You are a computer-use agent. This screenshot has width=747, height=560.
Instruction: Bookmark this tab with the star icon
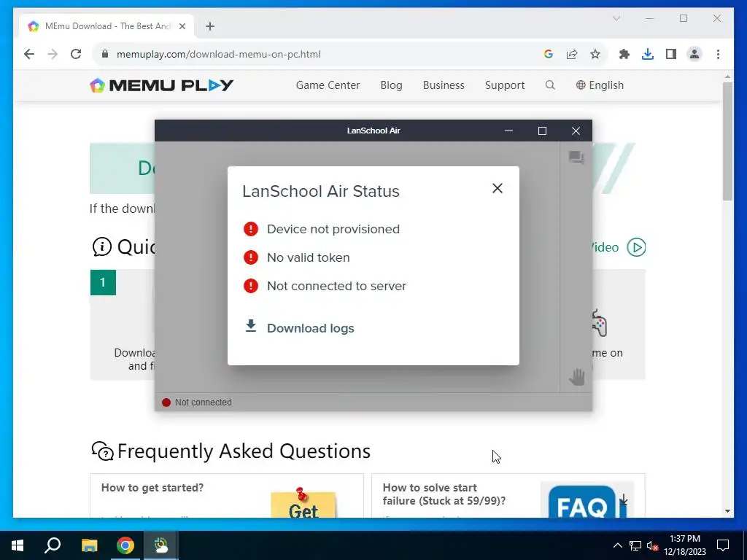coord(595,54)
